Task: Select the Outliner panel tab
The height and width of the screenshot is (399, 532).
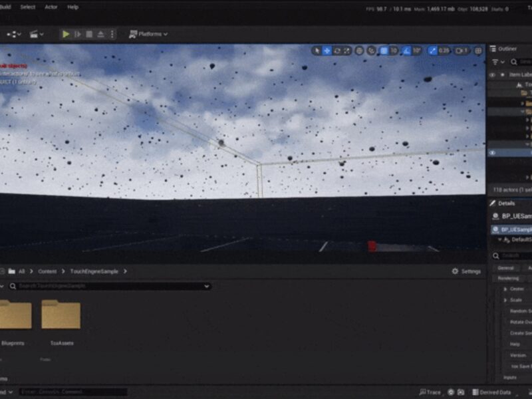Action: click(503, 49)
